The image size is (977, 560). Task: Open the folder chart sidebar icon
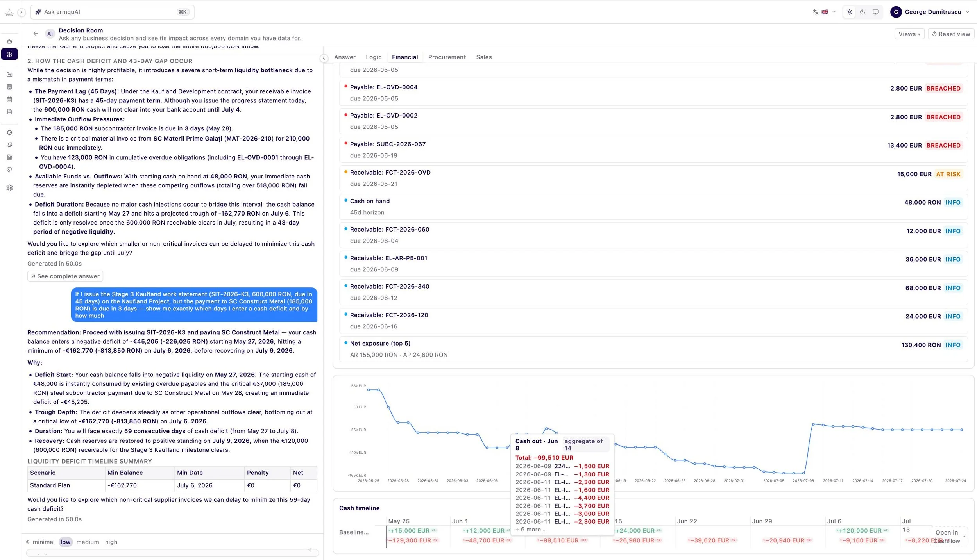pyautogui.click(x=9, y=74)
